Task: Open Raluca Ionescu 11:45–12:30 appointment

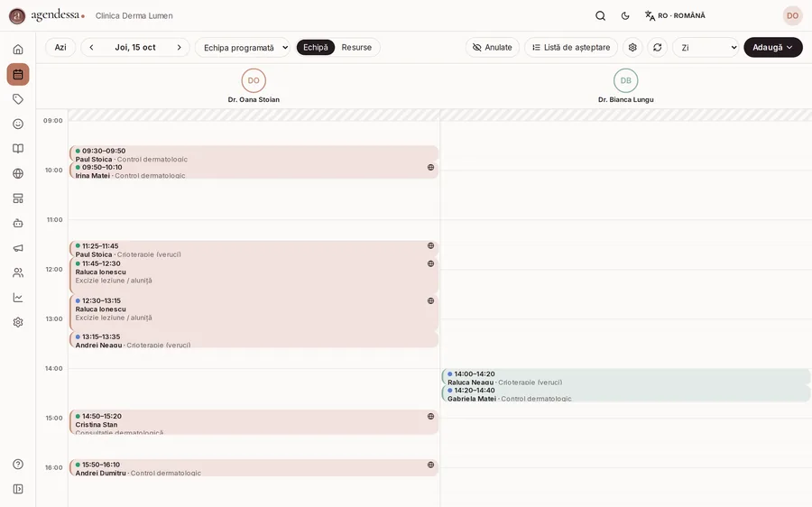Action: click(254, 275)
